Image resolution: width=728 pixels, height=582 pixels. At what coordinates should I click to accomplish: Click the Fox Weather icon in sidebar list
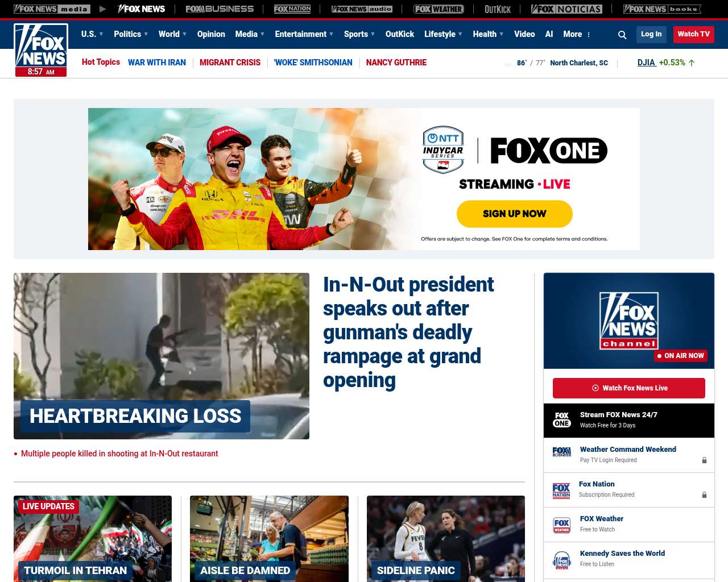tap(562, 525)
